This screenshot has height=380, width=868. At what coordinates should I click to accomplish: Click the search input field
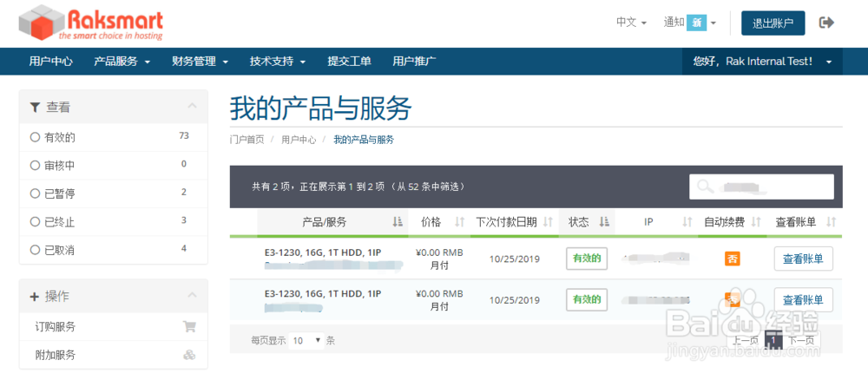click(x=762, y=187)
